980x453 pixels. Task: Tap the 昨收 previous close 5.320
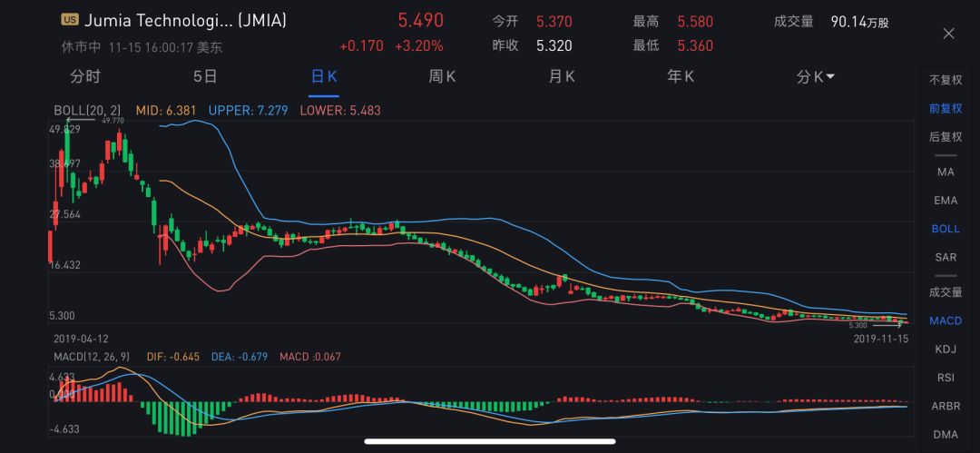click(554, 45)
